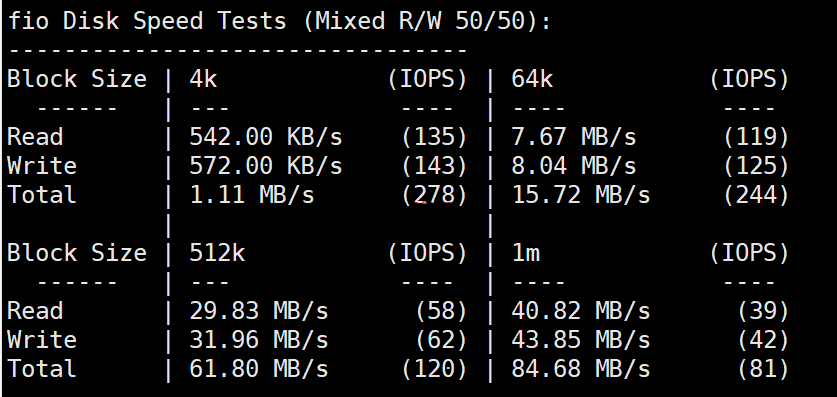Select the 4k total 1.11 MB/s value

(x=252, y=195)
